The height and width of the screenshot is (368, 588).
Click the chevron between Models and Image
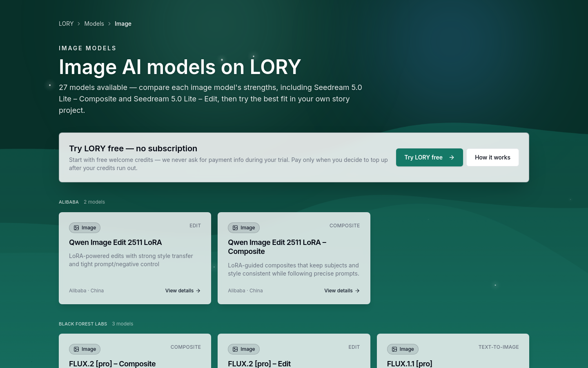pyautogui.click(x=109, y=24)
